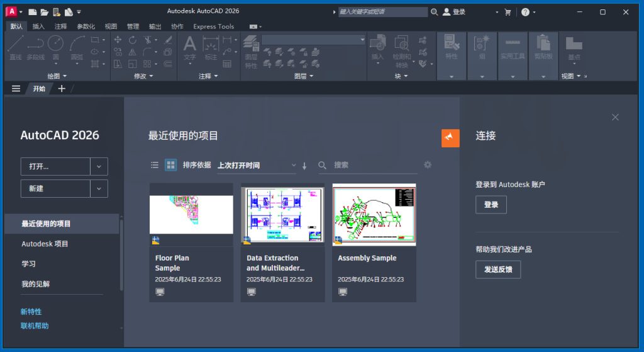Open recent items settings gear icon
This screenshot has width=644, height=352.
428,164
